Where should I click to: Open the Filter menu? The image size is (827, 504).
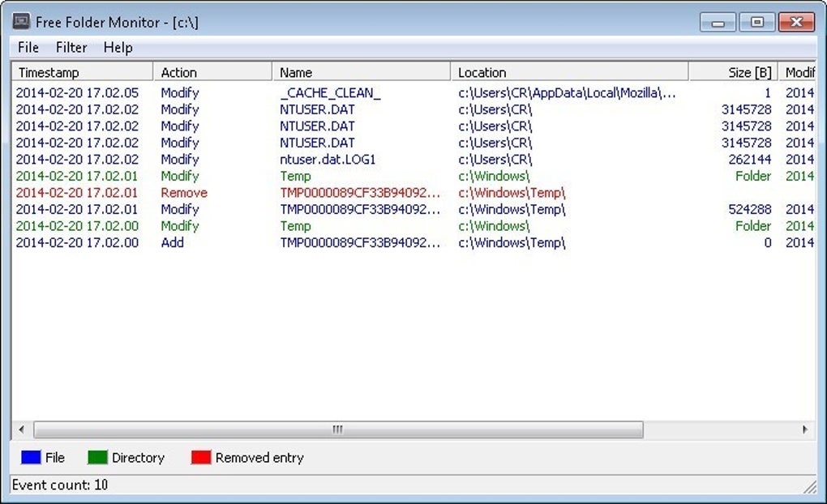71,47
